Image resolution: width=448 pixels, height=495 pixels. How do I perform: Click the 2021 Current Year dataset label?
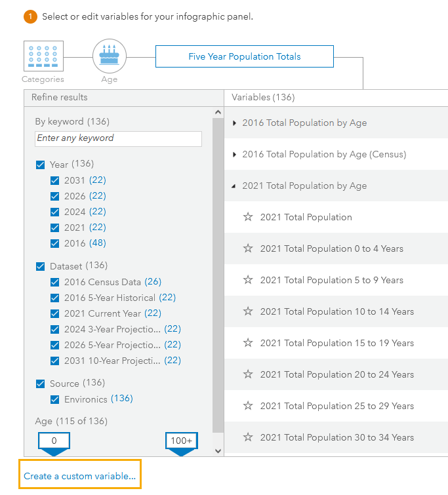[102, 313]
